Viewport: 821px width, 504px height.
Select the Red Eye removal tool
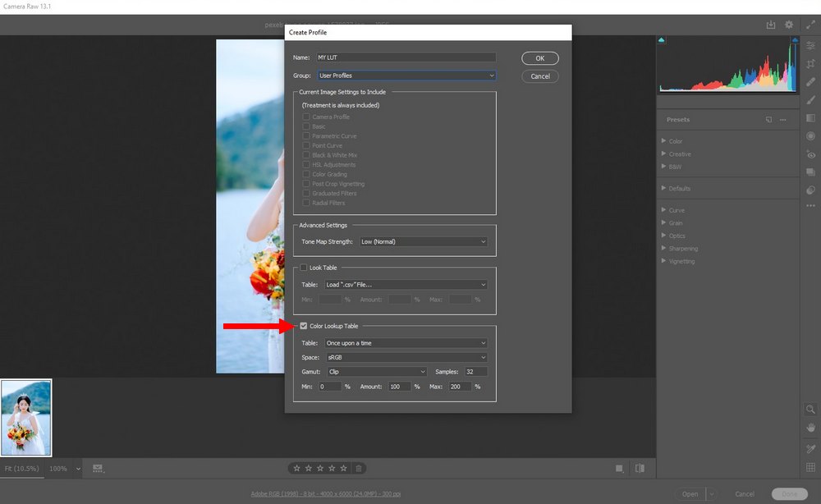pyautogui.click(x=810, y=154)
